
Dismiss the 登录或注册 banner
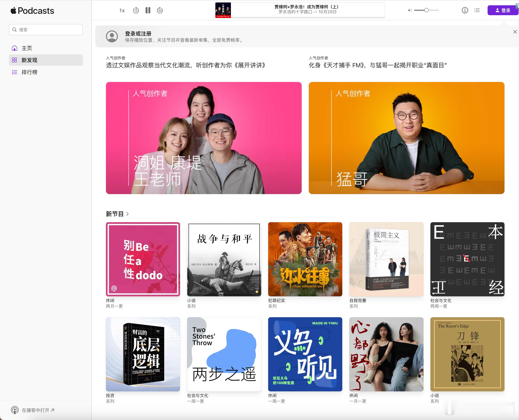pyautogui.click(x=515, y=32)
